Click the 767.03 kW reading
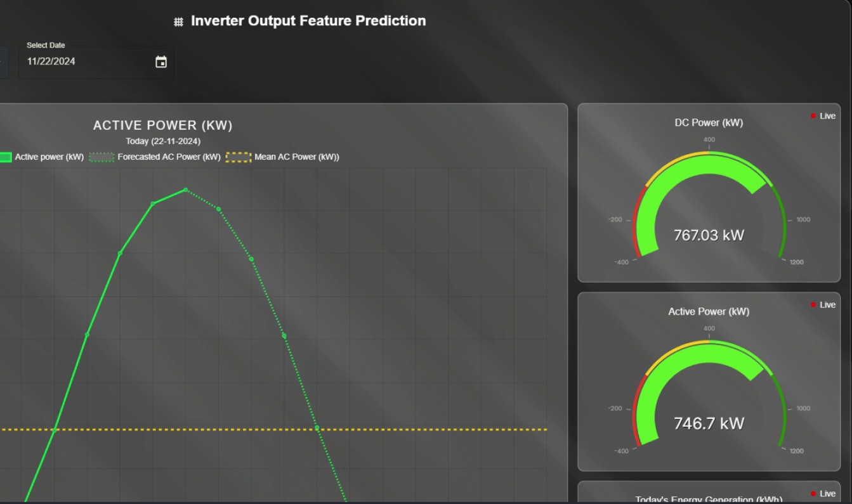852x504 pixels. [709, 235]
